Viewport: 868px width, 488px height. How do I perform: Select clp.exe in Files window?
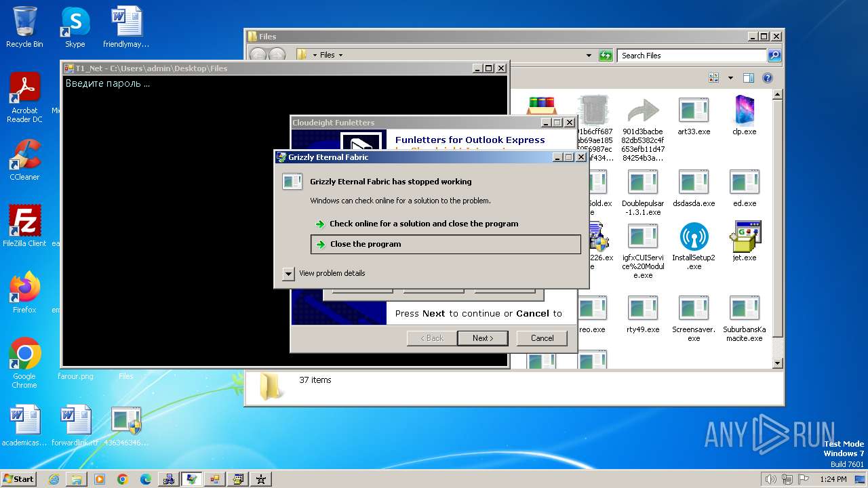pos(745,116)
